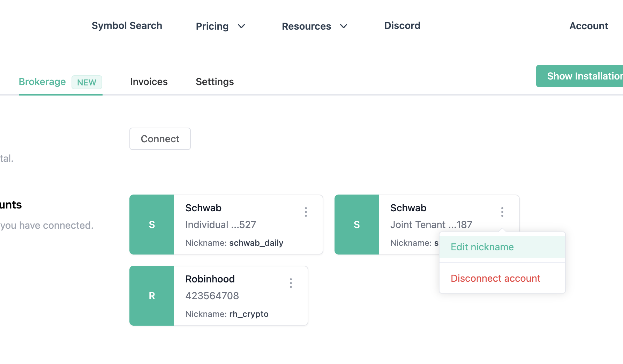Select the nickname schwab_daily text
The image size is (623, 364).
tap(256, 243)
